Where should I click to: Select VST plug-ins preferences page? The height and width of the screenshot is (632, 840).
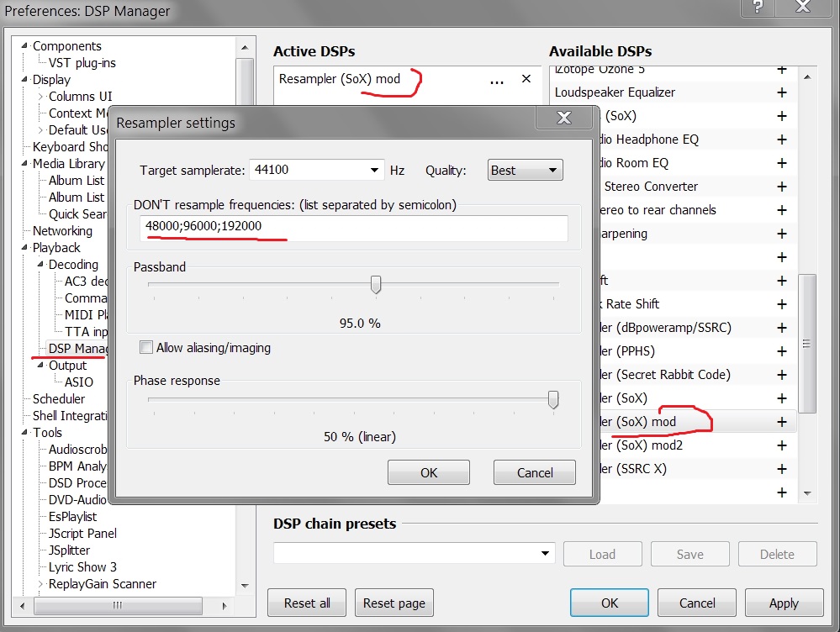(82, 63)
